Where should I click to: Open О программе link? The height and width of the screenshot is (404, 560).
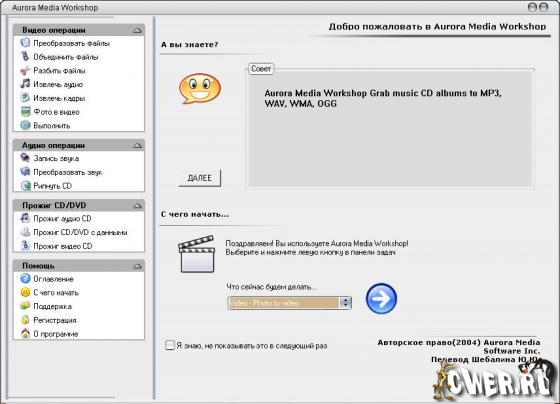pos(56,334)
